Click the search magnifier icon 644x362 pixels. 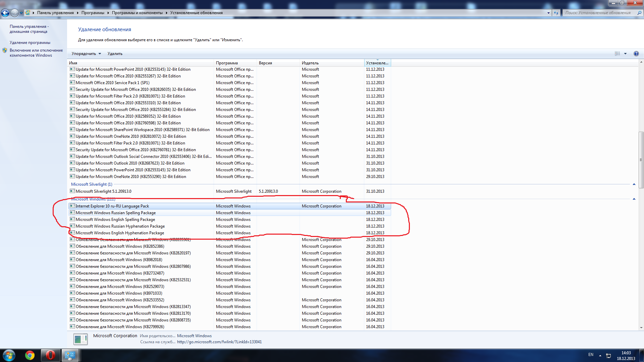pos(639,13)
